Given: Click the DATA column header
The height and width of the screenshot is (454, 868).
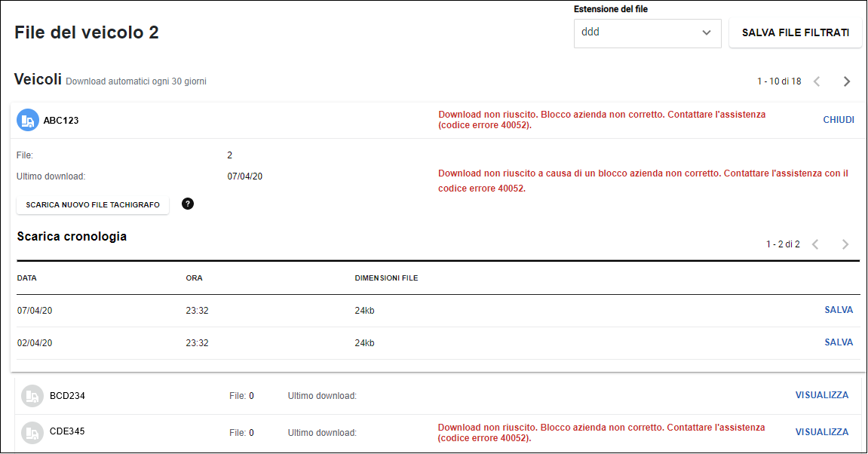Looking at the screenshot, I should pos(26,278).
